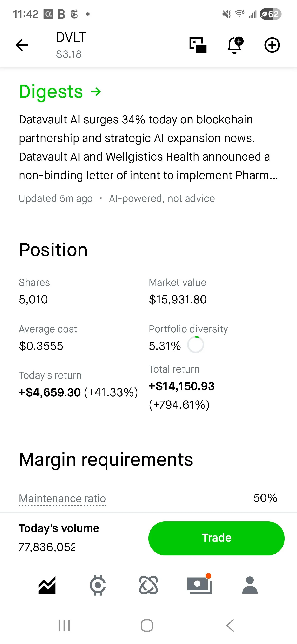
Task: Open the crypto tab in bottom navigation
Action: pos(98,585)
